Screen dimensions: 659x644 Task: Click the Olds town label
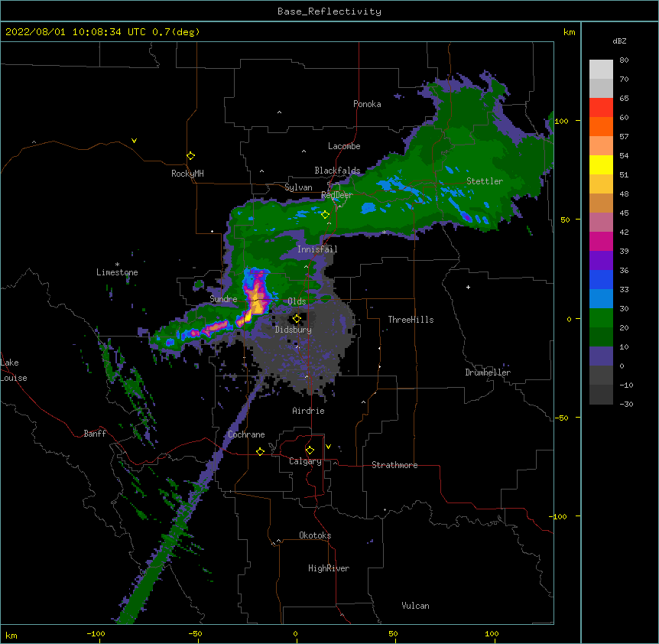click(x=297, y=301)
